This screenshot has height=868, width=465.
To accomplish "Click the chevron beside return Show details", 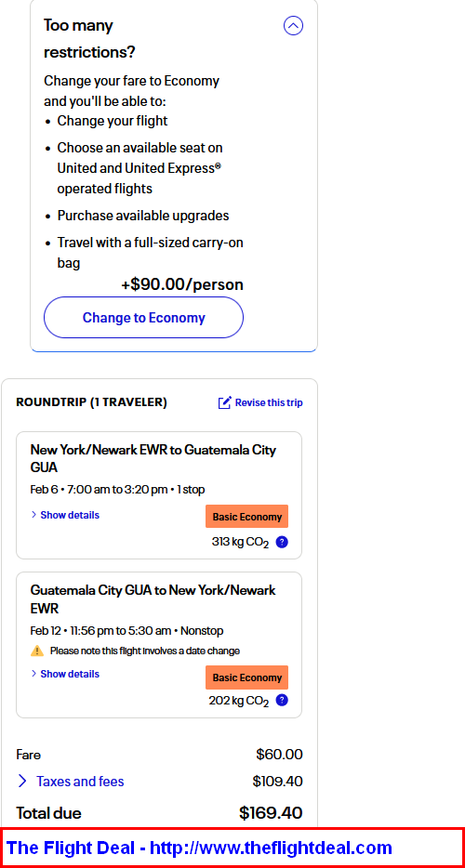I will [x=33, y=674].
